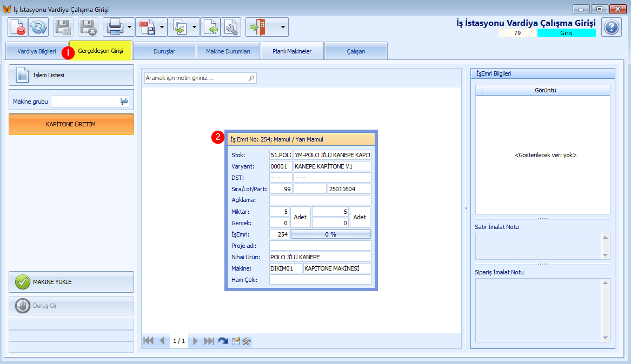Click Satır İmalat Notu scroll up arrow
The width and height of the screenshot is (631, 364).
605,238
